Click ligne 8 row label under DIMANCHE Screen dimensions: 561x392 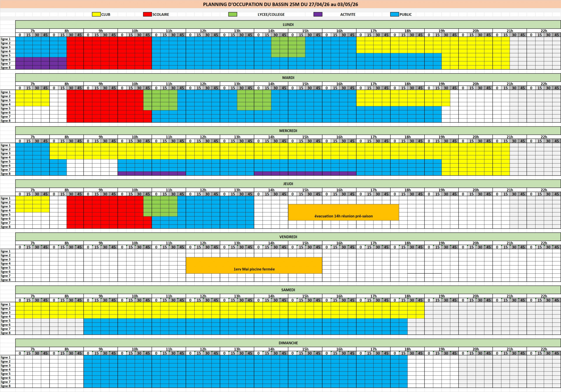(6, 386)
